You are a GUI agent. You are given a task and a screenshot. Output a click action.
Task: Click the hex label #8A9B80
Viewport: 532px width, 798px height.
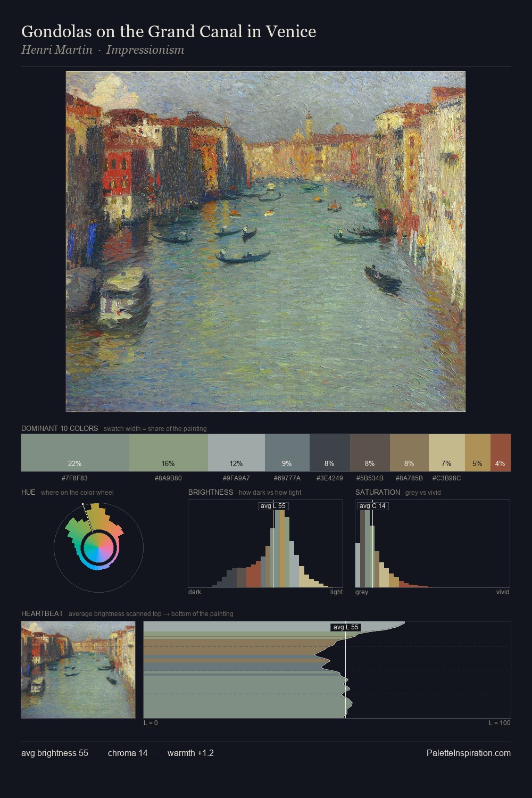click(168, 478)
